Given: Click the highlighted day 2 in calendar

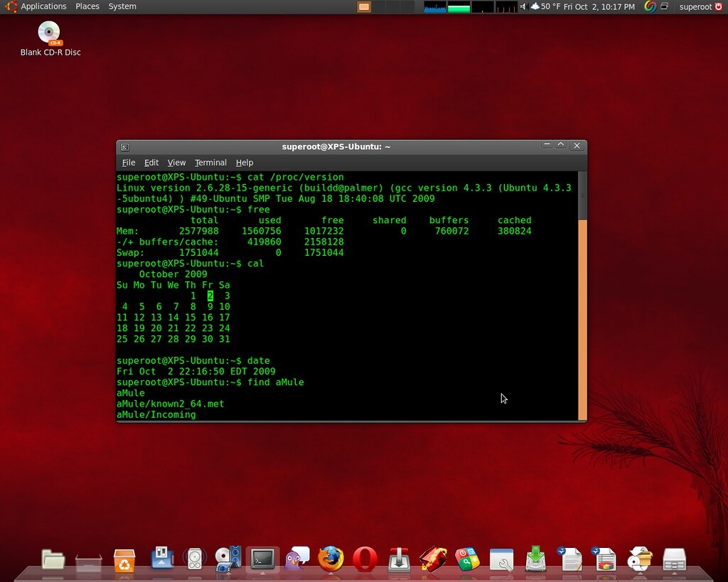Looking at the screenshot, I should click(x=210, y=296).
